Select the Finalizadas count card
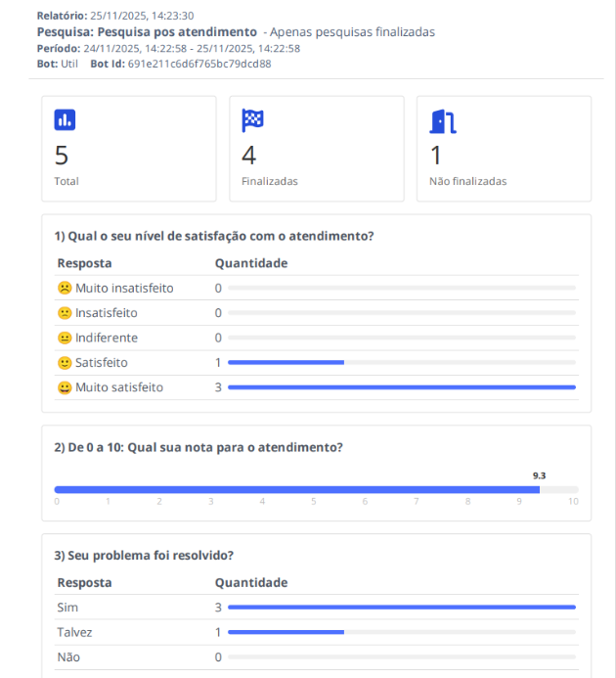This screenshot has height=678, width=616. [x=316, y=149]
